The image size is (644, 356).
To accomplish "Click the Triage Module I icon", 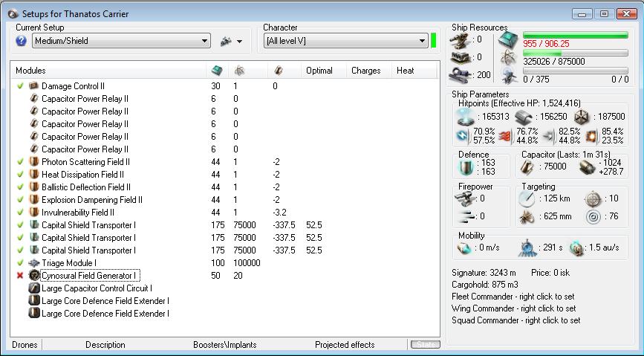I will (33, 263).
